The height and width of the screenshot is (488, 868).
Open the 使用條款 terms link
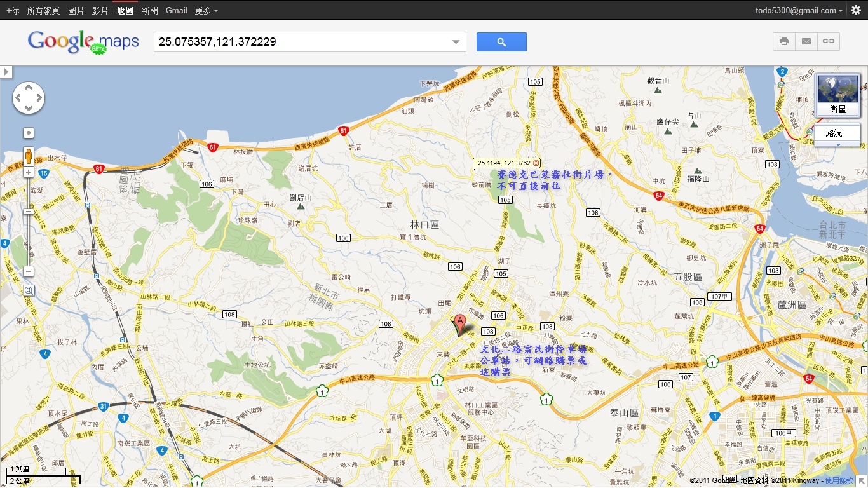click(x=839, y=481)
